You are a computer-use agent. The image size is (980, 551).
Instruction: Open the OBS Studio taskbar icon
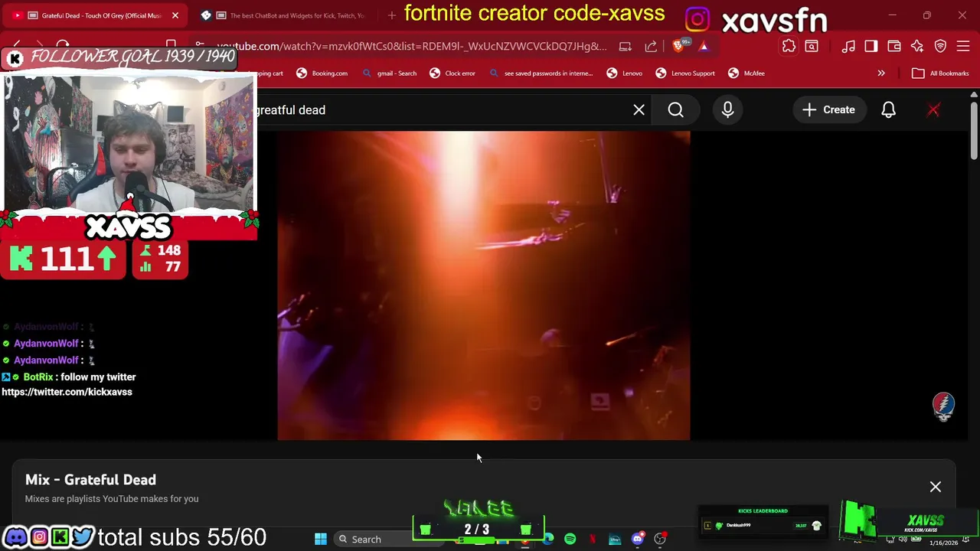point(659,540)
